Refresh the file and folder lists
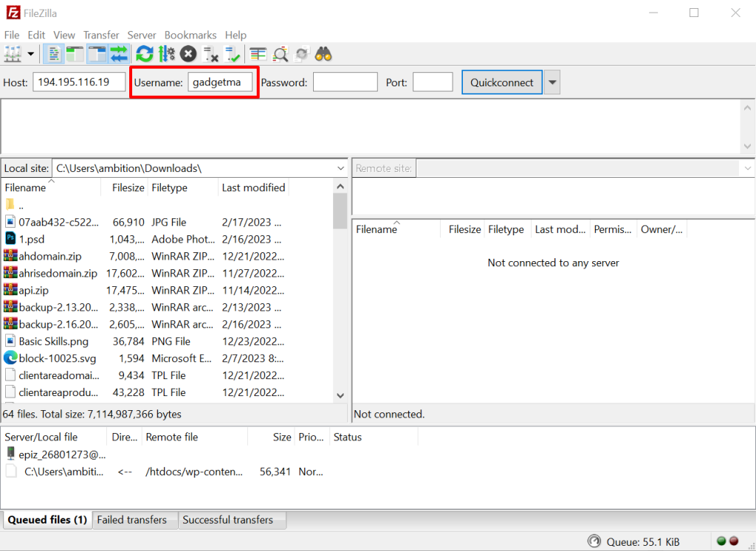 144,54
